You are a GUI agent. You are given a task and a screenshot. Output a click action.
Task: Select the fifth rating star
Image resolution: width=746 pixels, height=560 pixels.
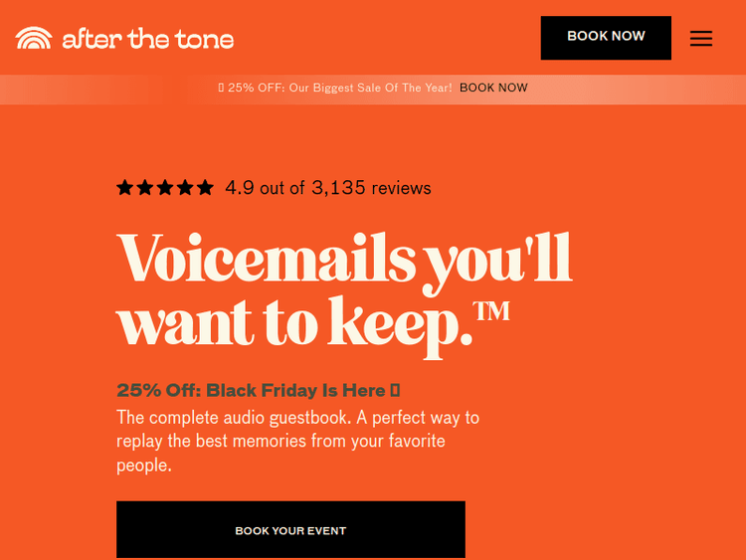click(205, 187)
